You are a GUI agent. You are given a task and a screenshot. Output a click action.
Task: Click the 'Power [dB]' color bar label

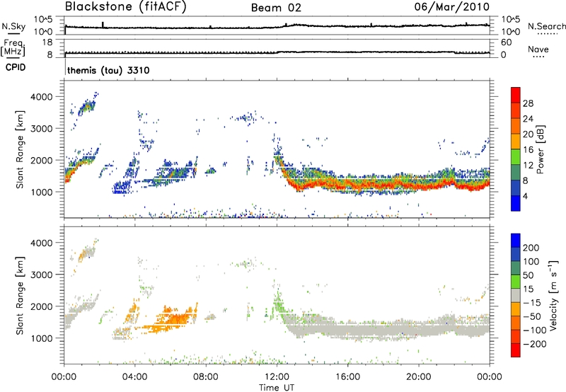pos(540,149)
